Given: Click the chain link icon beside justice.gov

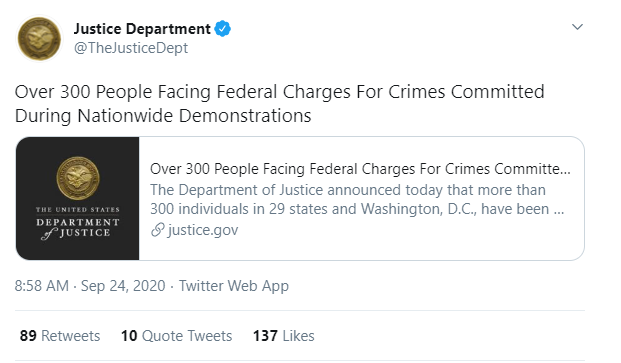Looking at the screenshot, I should [157, 230].
